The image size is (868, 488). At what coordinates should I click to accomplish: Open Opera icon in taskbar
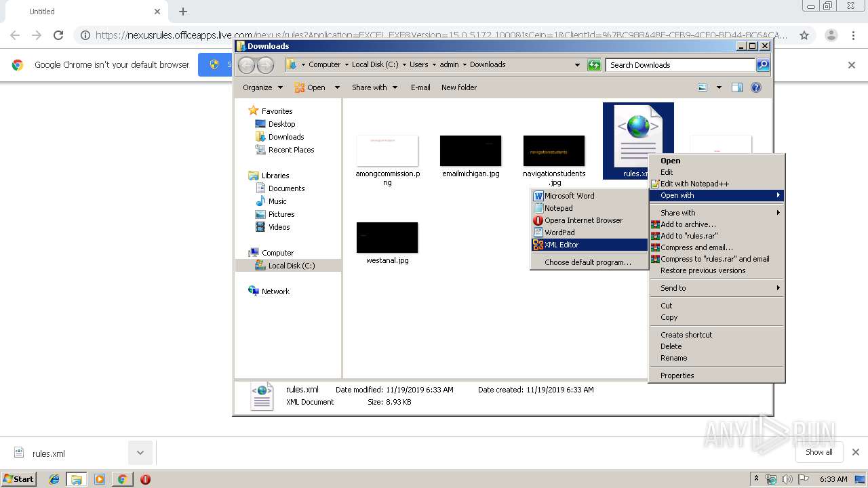click(x=145, y=479)
